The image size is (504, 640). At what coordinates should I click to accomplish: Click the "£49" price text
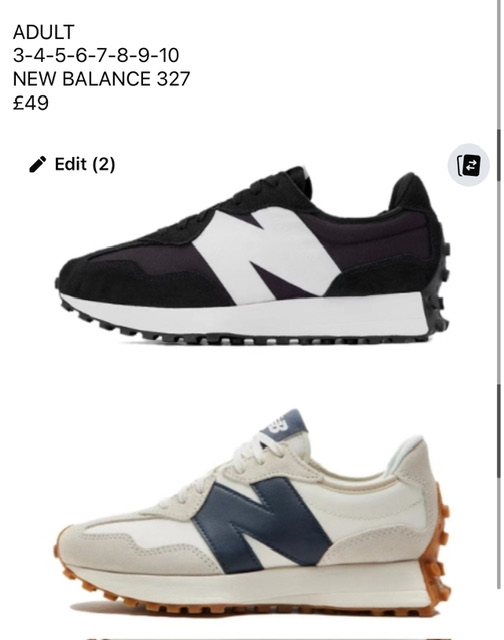coord(31,102)
